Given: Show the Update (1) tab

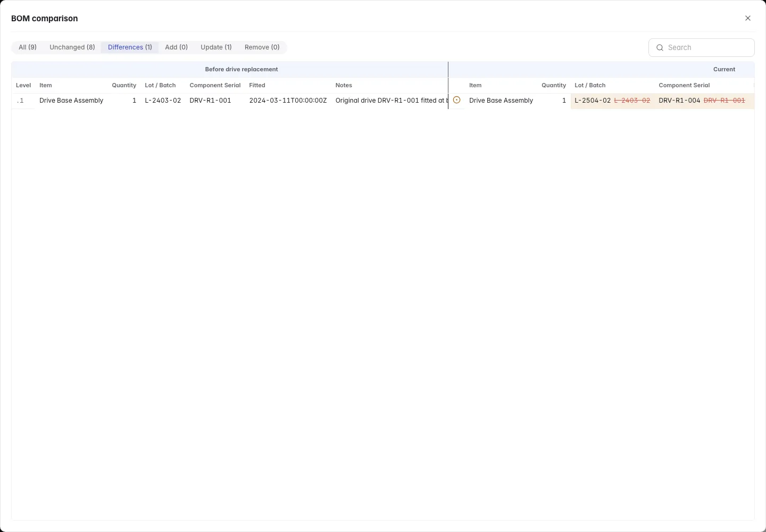Looking at the screenshot, I should point(216,47).
